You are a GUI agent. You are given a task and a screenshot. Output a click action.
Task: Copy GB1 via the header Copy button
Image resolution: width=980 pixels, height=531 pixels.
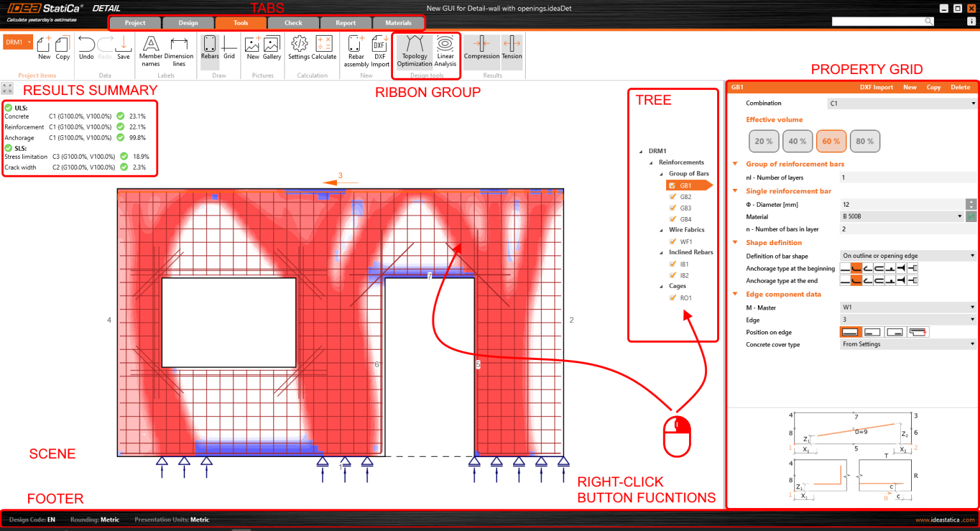933,87
